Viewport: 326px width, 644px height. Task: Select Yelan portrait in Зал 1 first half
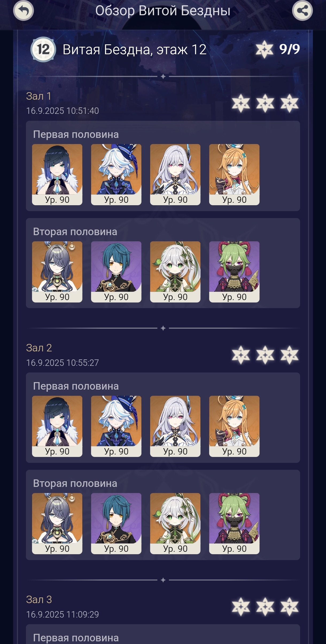tap(57, 174)
